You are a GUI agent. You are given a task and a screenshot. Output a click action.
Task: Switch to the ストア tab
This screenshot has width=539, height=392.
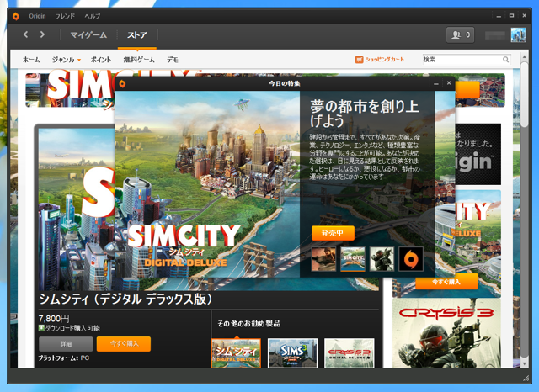137,35
